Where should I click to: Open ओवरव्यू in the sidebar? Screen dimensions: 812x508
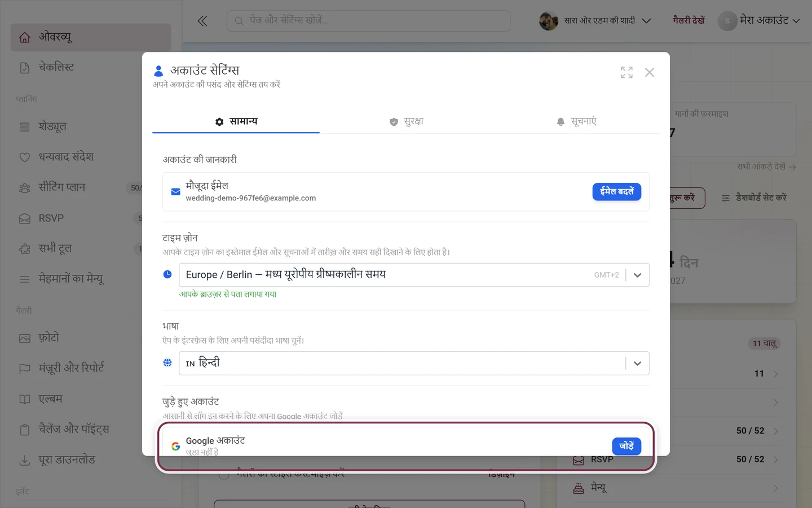[91, 37]
